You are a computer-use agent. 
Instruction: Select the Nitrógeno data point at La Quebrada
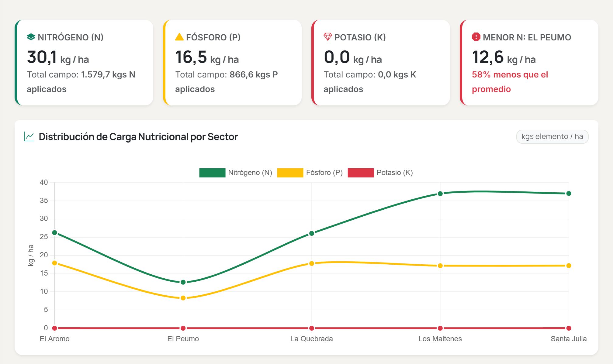(312, 233)
